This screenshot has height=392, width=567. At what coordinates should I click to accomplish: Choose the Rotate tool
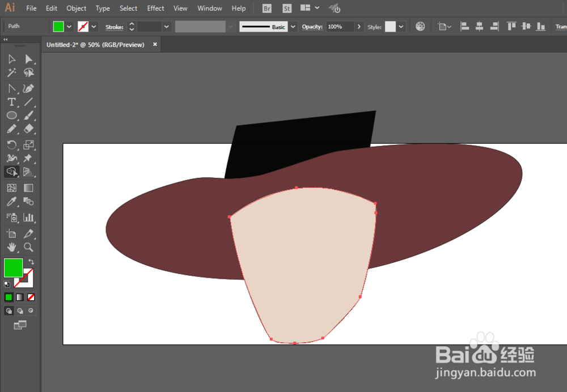11,145
